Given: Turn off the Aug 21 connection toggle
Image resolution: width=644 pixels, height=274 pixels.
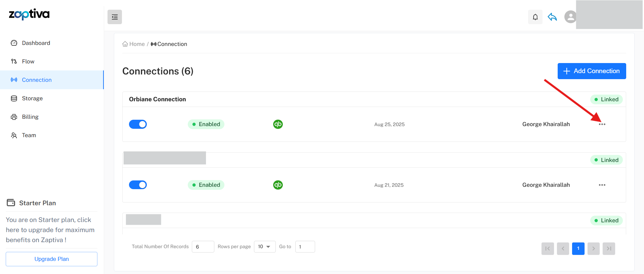Looking at the screenshot, I should [138, 185].
